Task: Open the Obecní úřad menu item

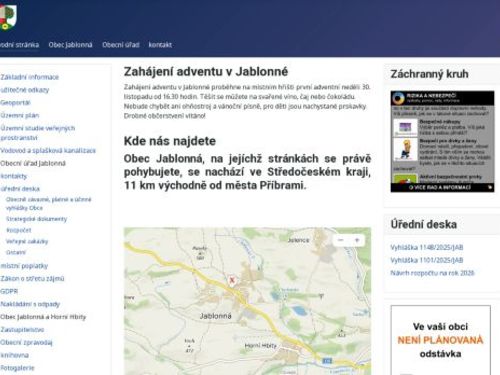Action: pos(121,45)
